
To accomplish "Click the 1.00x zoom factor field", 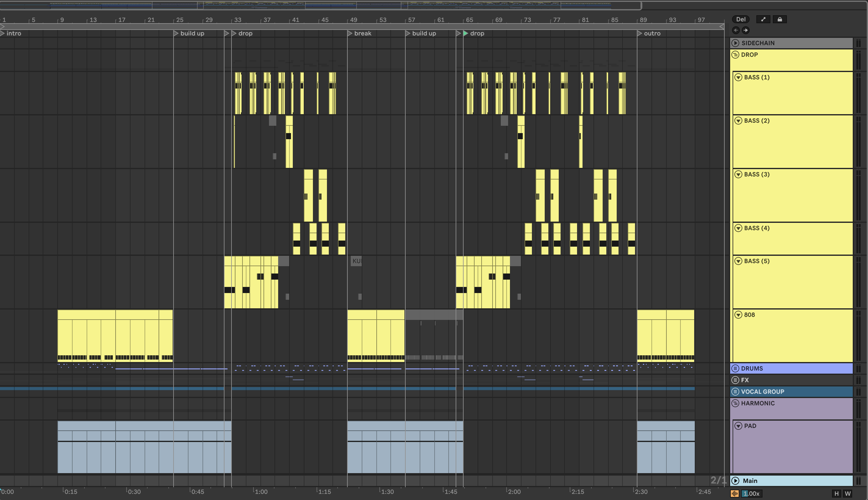I will pos(751,494).
